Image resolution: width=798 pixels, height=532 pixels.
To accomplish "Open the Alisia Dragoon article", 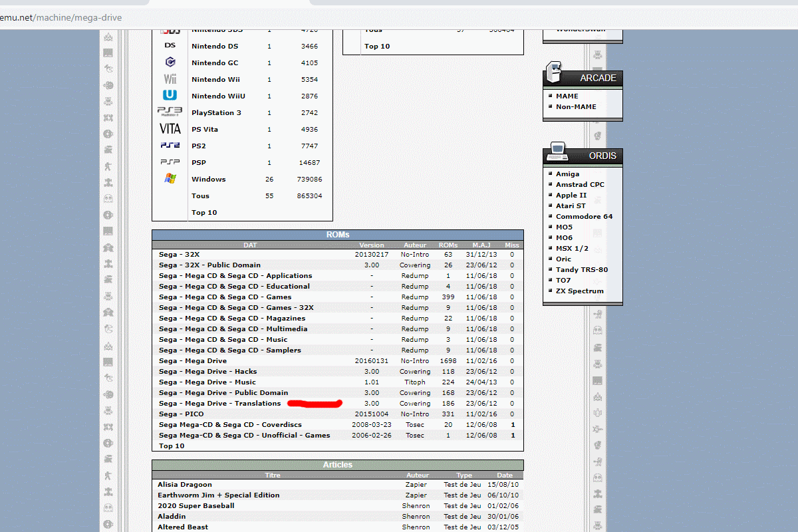I will pyautogui.click(x=185, y=484).
